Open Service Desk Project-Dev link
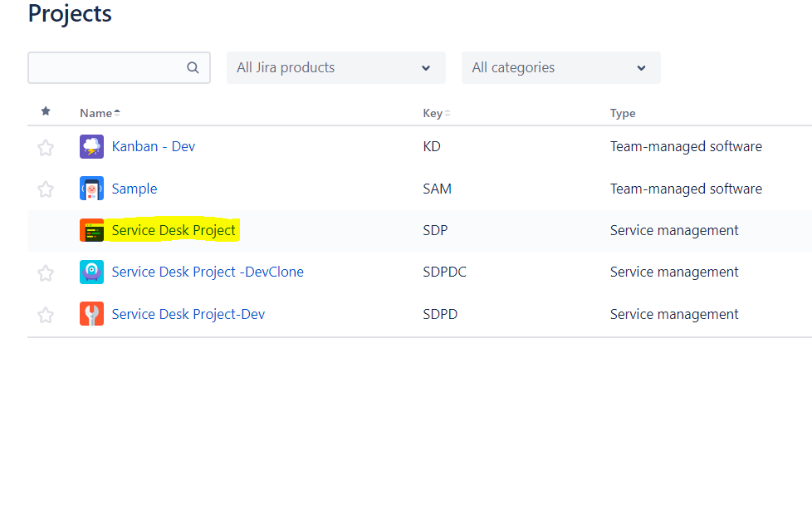This screenshot has height=530, width=812. [188, 314]
